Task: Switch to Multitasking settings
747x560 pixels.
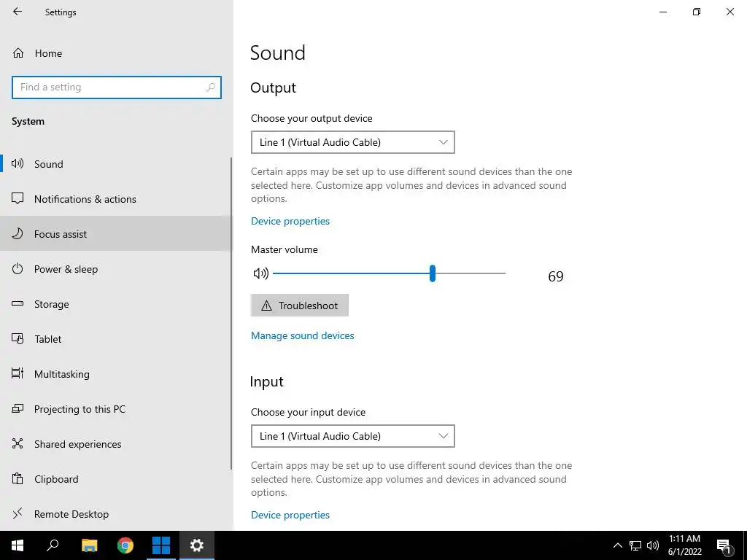Action: 117,374
